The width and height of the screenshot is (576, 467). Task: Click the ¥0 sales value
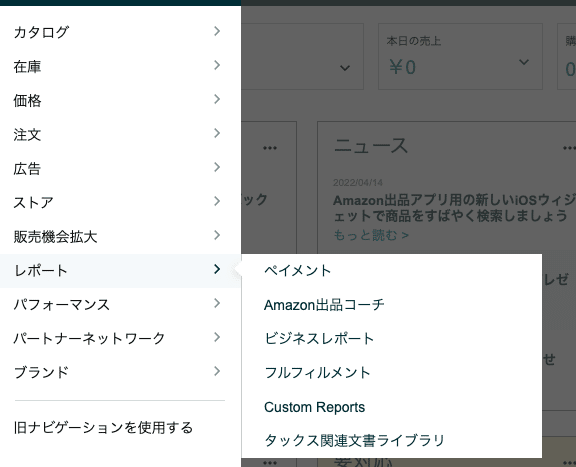coord(402,68)
